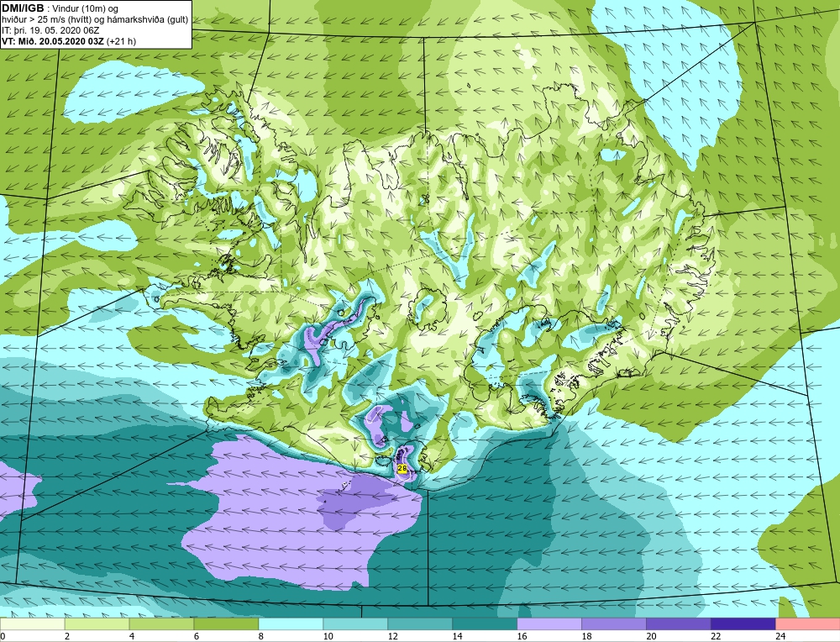Select the 22–24 m/s dark indigo legend swatch
This screenshot has height=642, width=840.
pos(743,624)
